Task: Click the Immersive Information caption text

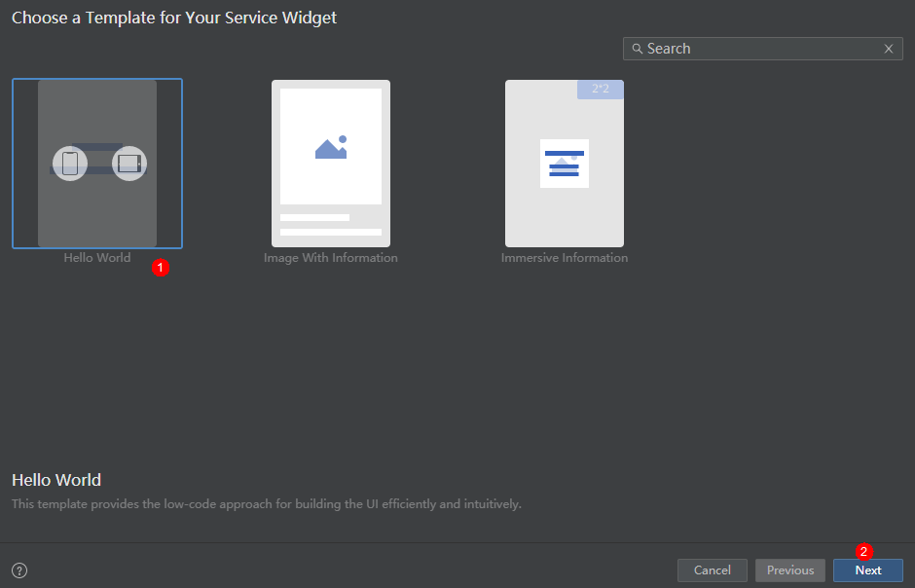Action: pos(565,257)
